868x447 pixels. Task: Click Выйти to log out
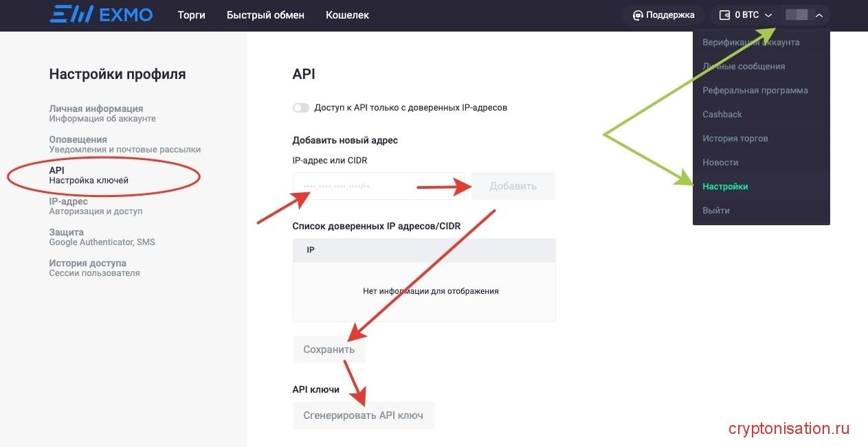pyautogui.click(x=715, y=210)
